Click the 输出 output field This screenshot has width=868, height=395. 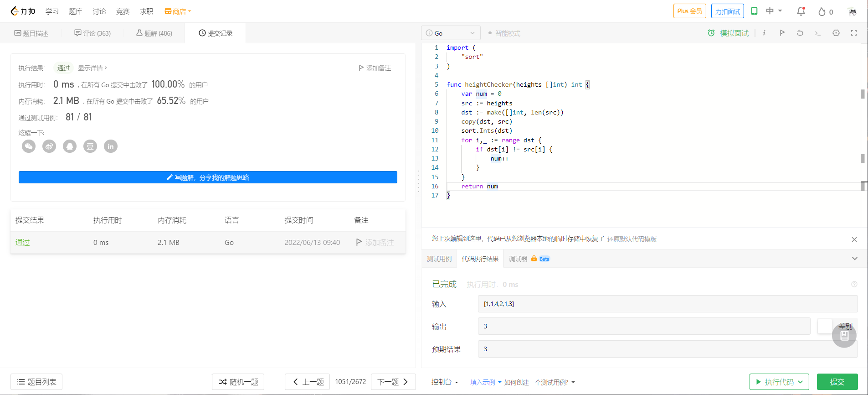[x=644, y=326]
